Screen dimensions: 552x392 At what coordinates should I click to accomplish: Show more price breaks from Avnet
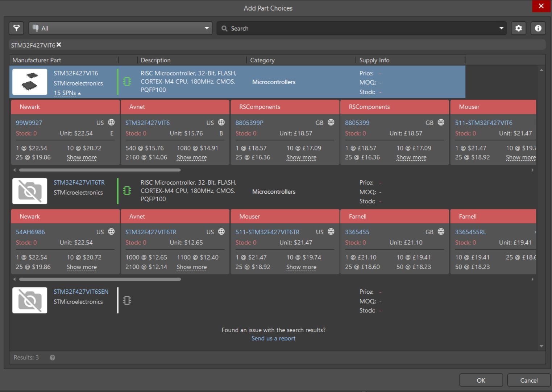click(191, 157)
